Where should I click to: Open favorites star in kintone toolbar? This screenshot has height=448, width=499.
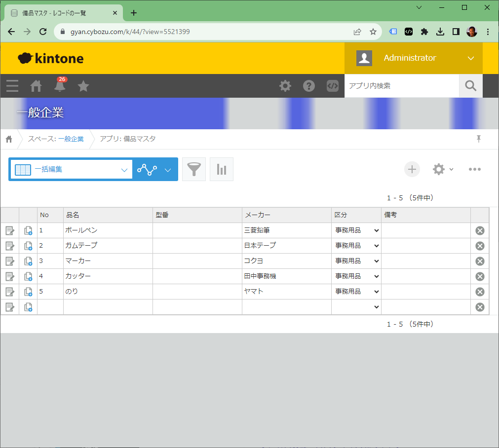pyautogui.click(x=83, y=86)
